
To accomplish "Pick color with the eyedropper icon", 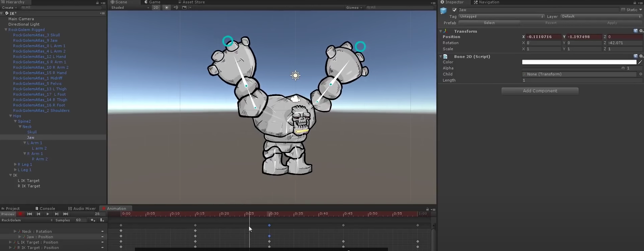I will pyautogui.click(x=640, y=62).
